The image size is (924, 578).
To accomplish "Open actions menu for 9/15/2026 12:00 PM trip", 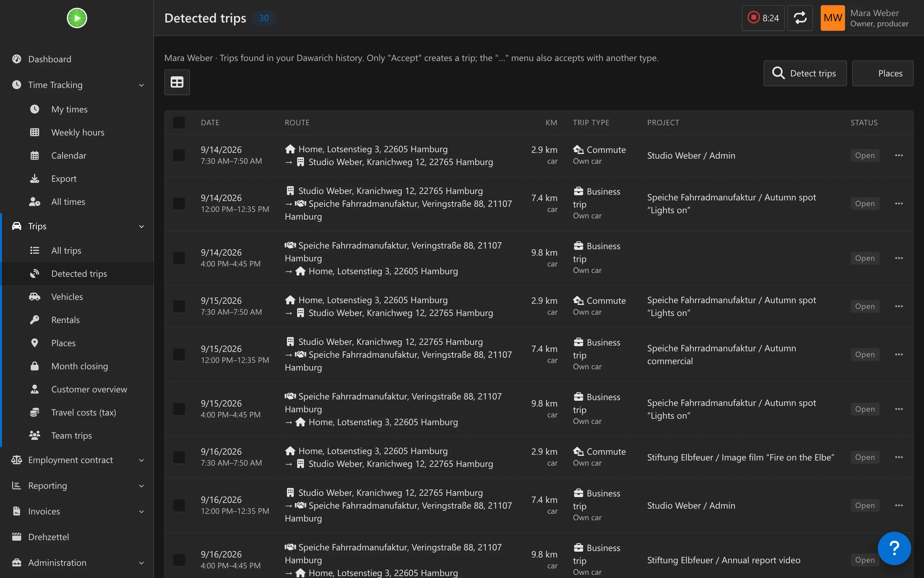I will point(899,355).
